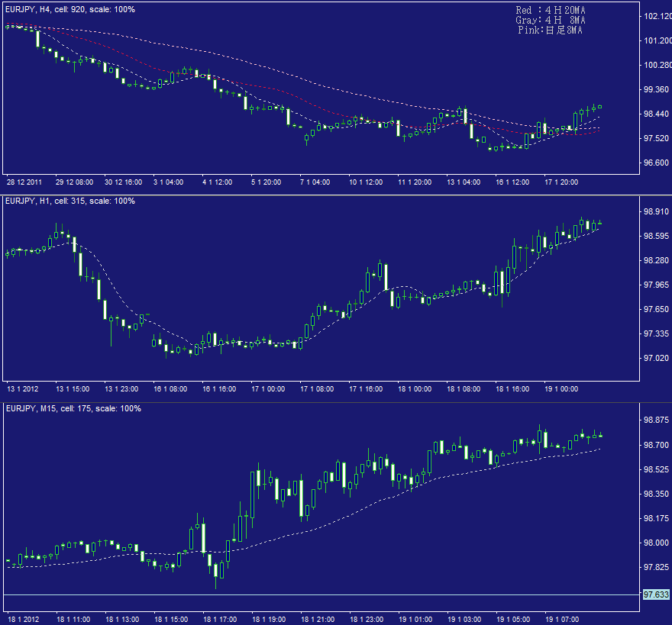Click the 97.650 price label
This screenshot has height=625, width=672.
(656, 309)
